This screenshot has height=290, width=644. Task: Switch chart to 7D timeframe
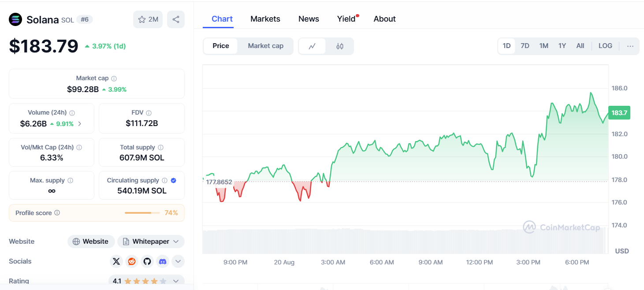click(x=525, y=45)
